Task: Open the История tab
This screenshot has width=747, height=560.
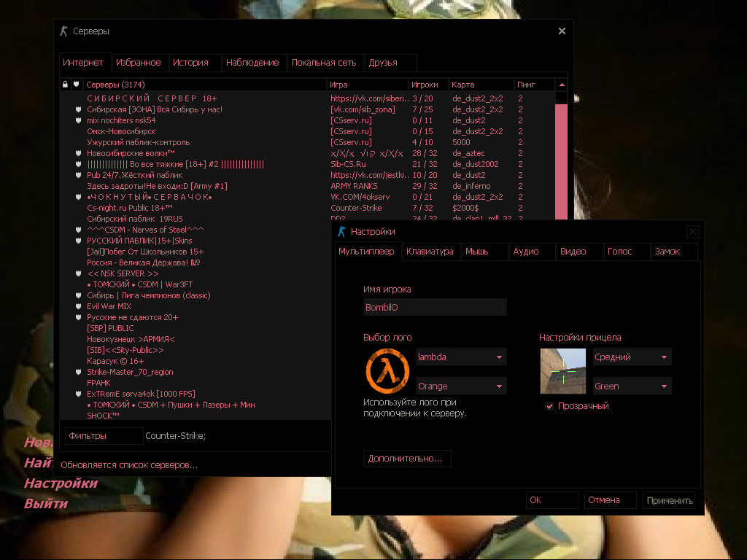Action: coord(194,63)
